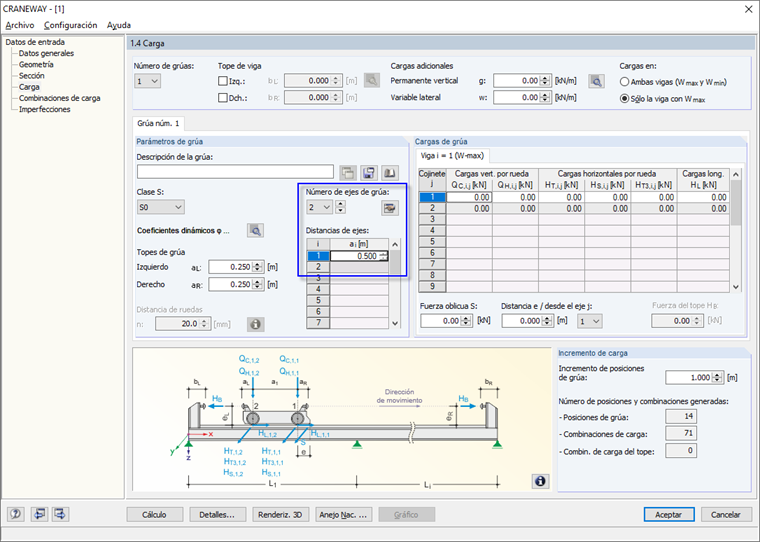Click the Cálculo button
The width and height of the screenshot is (760, 542).
154,514
